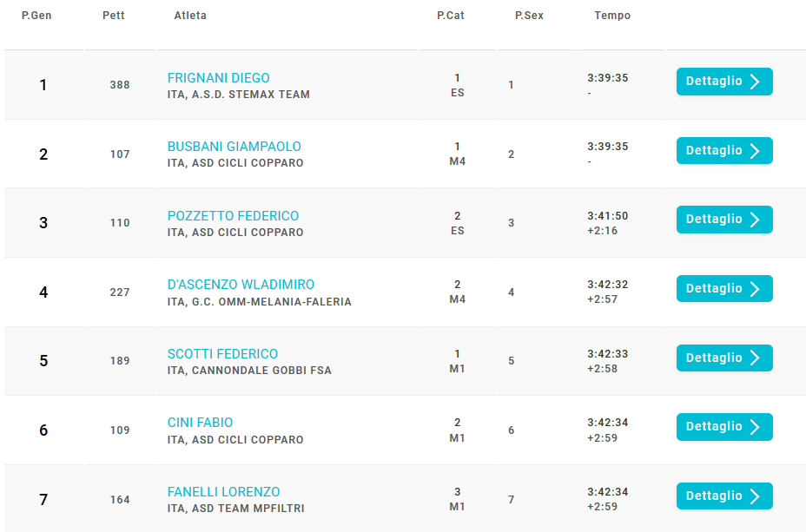Open Dettaglio for Fanelli Lorenzo
The image size is (806, 532).
pos(724,496)
